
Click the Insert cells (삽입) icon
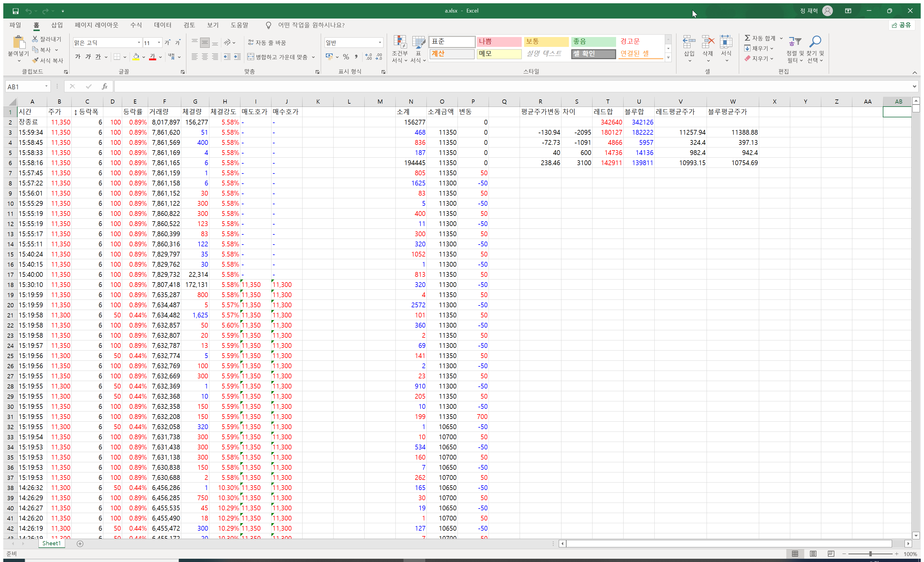coord(689,42)
